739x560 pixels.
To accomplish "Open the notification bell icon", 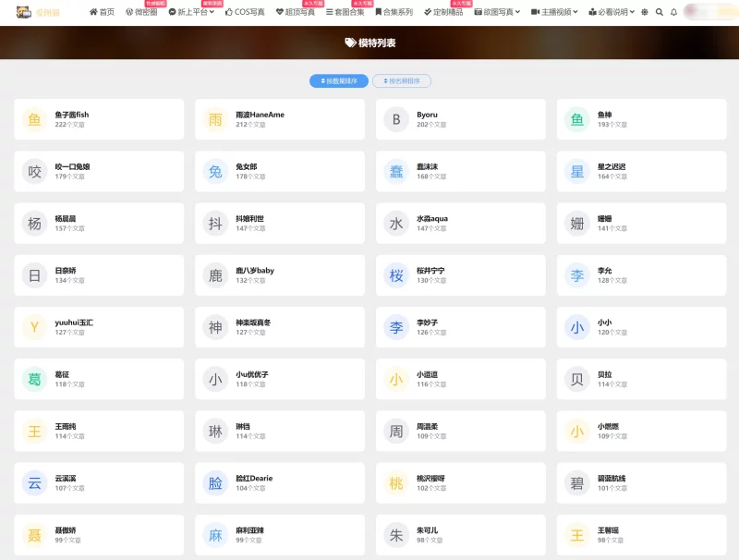I will (x=673, y=12).
